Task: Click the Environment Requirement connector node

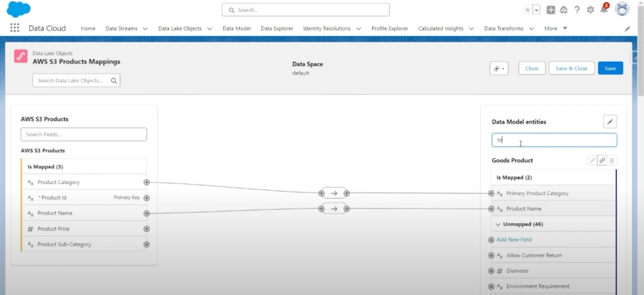Action: click(x=491, y=287)
